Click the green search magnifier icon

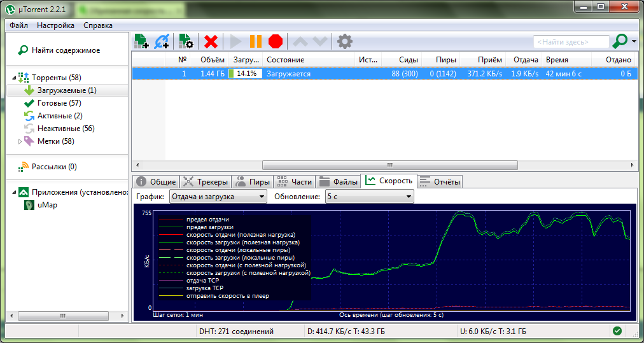620,41
